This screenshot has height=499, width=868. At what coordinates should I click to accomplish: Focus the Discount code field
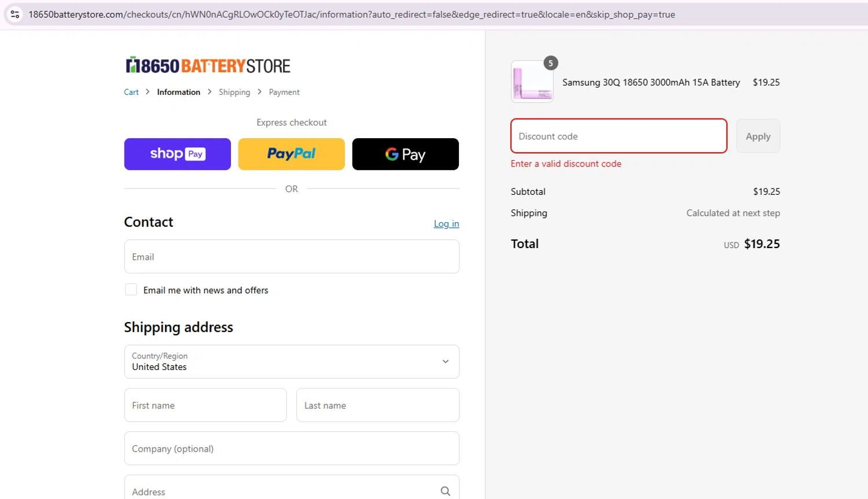click(x=619, y=136)
